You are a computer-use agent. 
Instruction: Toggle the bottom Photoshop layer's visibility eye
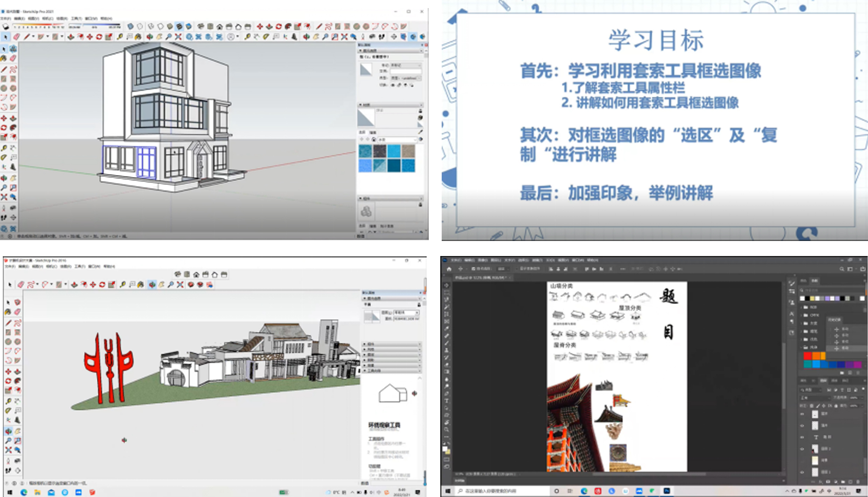802,472
